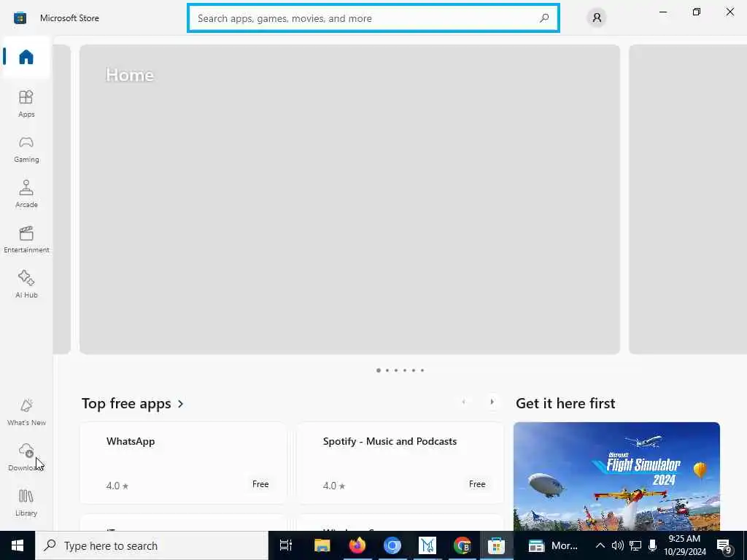
Task: Focus the Search apps, games, movies field
Action: pos(373,18)
